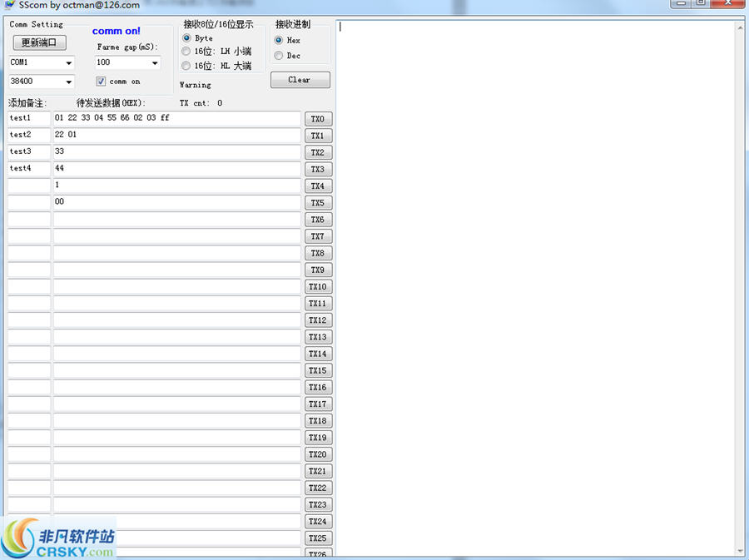Click the 更新端口 refresh port button
This screenshot has height=560, width=749.
coord(39,42)
